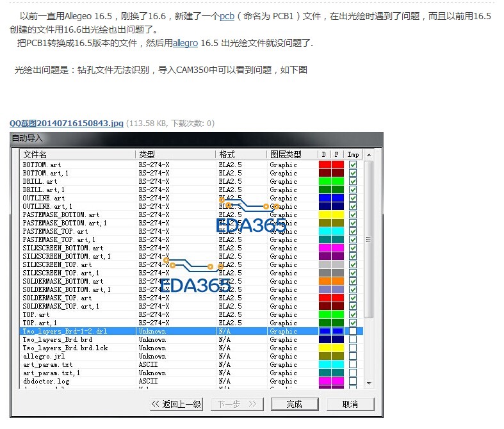Click list scroll-down arrow
The height and width of the screenshot is (429, 504).
click(x=369, y=383)
